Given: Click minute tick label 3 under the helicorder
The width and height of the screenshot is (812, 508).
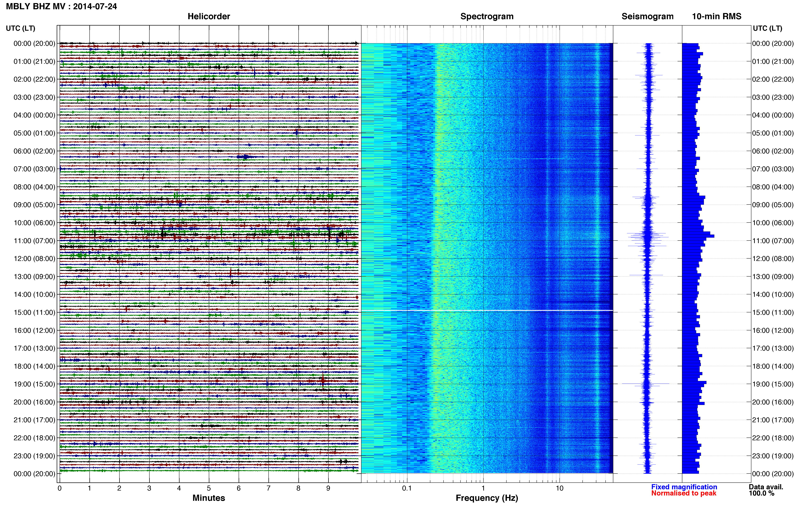Looking at the screenshot, I should click(x=149, y=488).
